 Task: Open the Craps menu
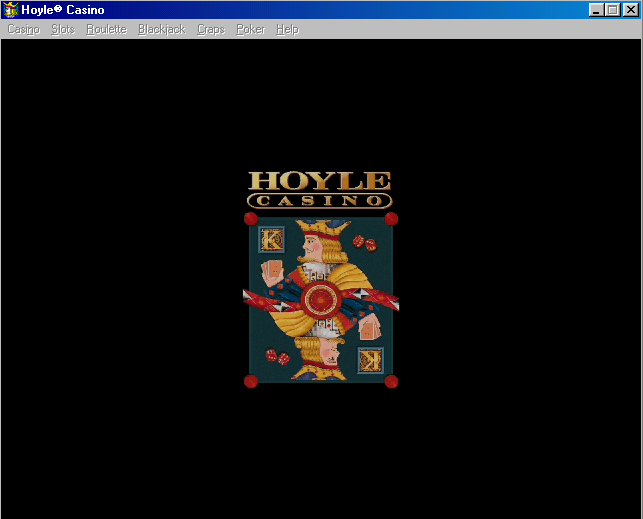click(x=211, y=30)
